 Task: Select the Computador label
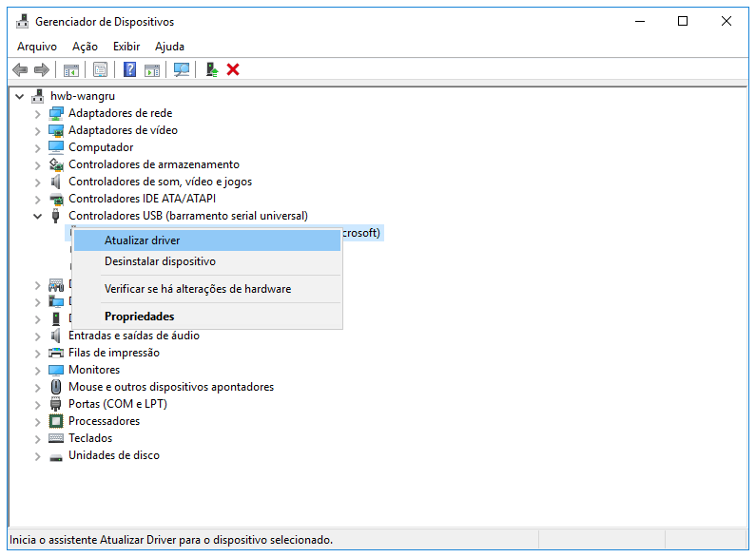pyautogui.click(x=101, y=147)
